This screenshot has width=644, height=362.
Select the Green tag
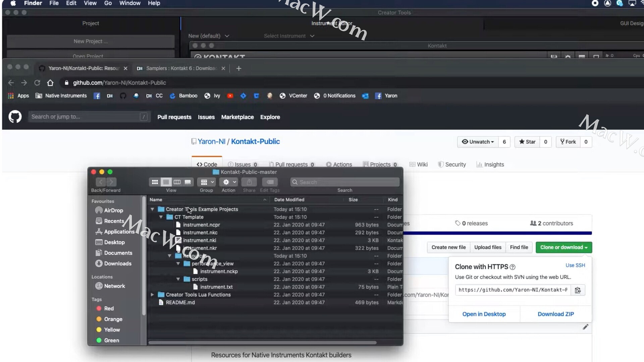[108, 340]
